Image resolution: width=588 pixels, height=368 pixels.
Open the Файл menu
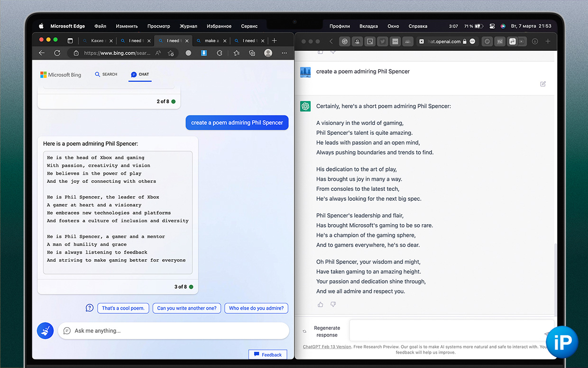[x=100, y=26]
